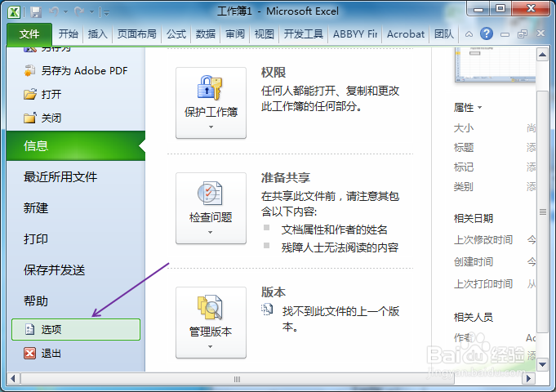Open Excel Help question mark icon
This screenshot has width=556, height=392.
487,33
